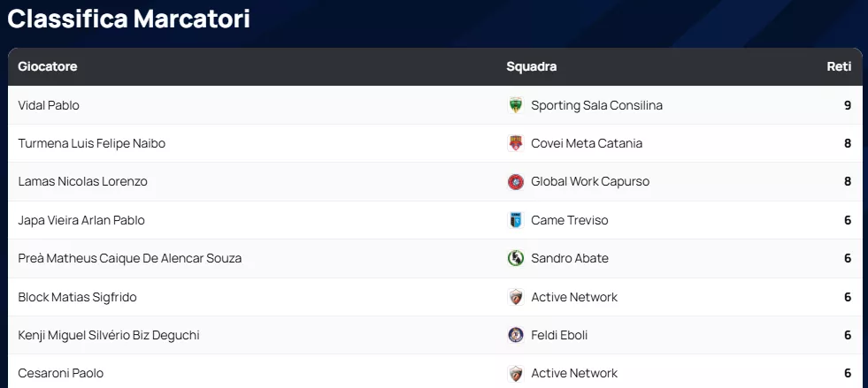Screen dimensions: 868x388
Task: Click the Sporting Sala Consilina team name
Action: click(x=596, y=105)
